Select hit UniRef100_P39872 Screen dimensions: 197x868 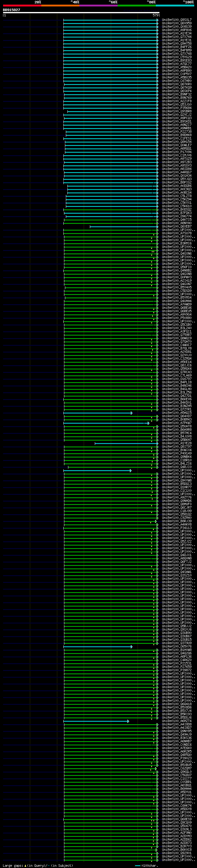(x=177, y=670)
